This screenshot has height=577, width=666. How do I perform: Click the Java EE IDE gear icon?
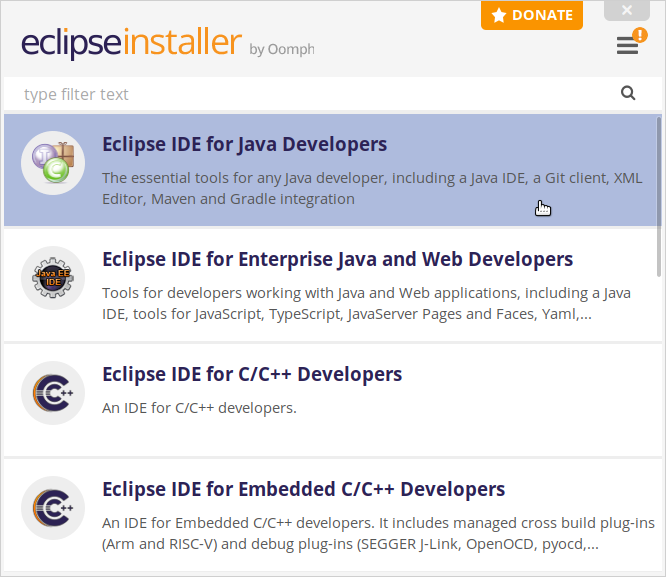[x=52, y=278]
